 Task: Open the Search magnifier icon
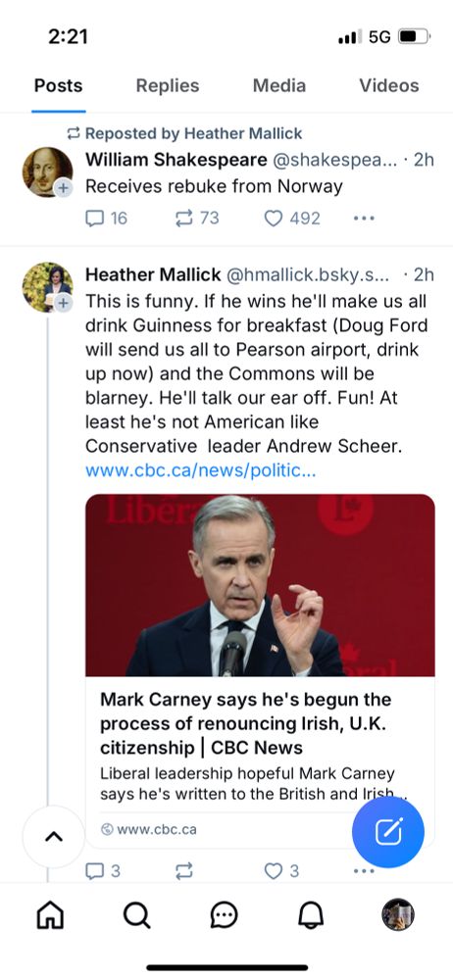[136, 915]
